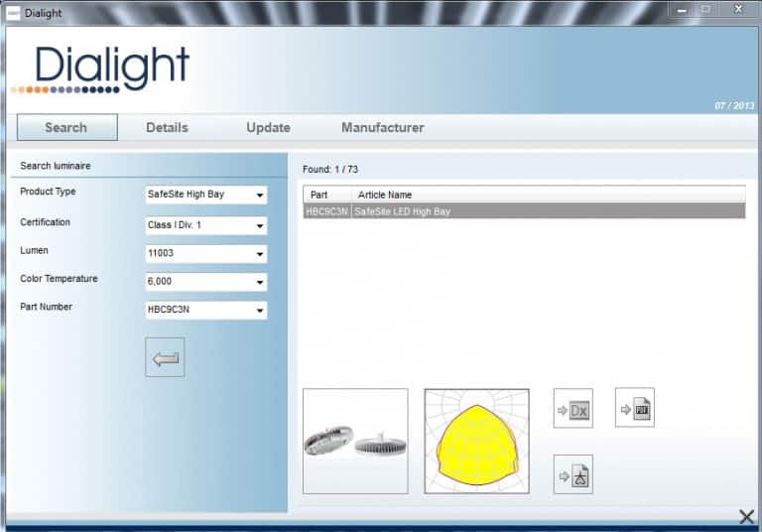This screenshot has height=532, width=762.
Task: Minimize the Dialight window
Action: pos(682,10)
